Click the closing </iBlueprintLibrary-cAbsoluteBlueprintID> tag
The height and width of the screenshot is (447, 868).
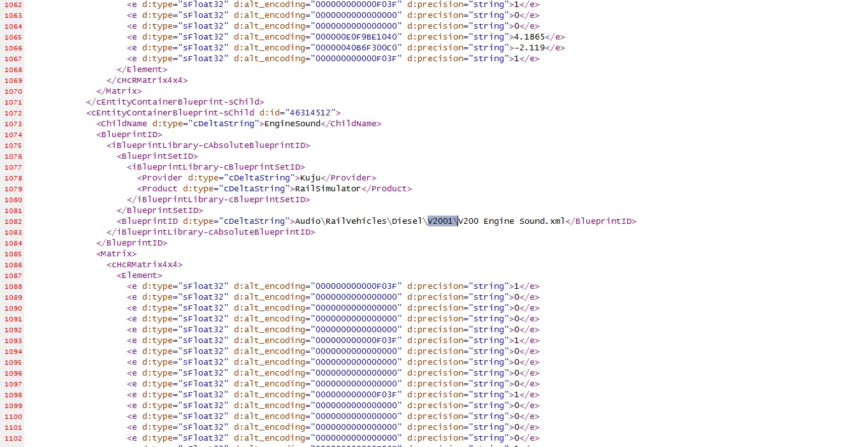click(x=211, y=232)
